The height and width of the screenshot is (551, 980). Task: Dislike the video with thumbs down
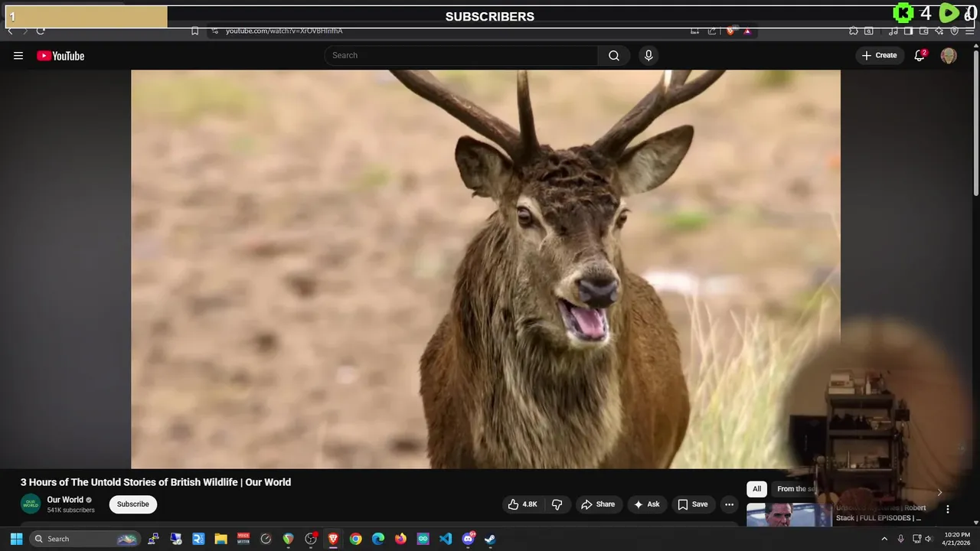(557, 504)
